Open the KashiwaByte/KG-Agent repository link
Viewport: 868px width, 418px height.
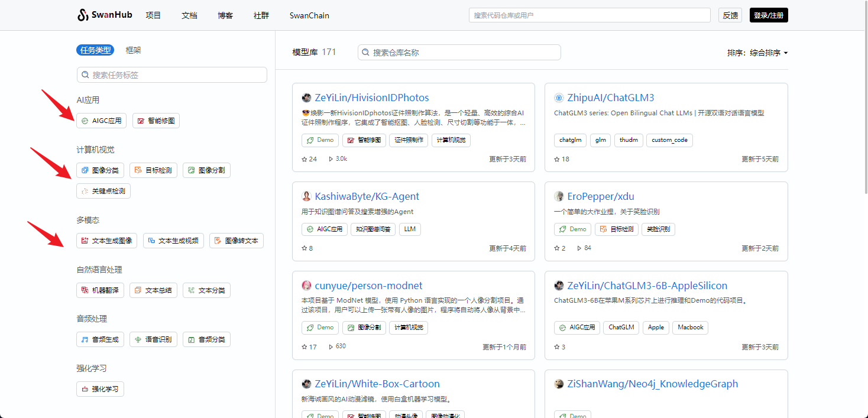(367, 196)
